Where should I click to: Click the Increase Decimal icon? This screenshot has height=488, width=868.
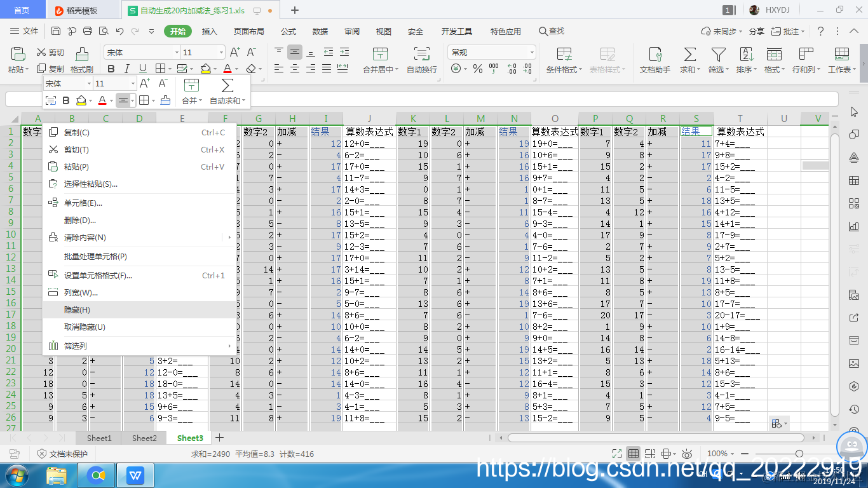(512, 69)
